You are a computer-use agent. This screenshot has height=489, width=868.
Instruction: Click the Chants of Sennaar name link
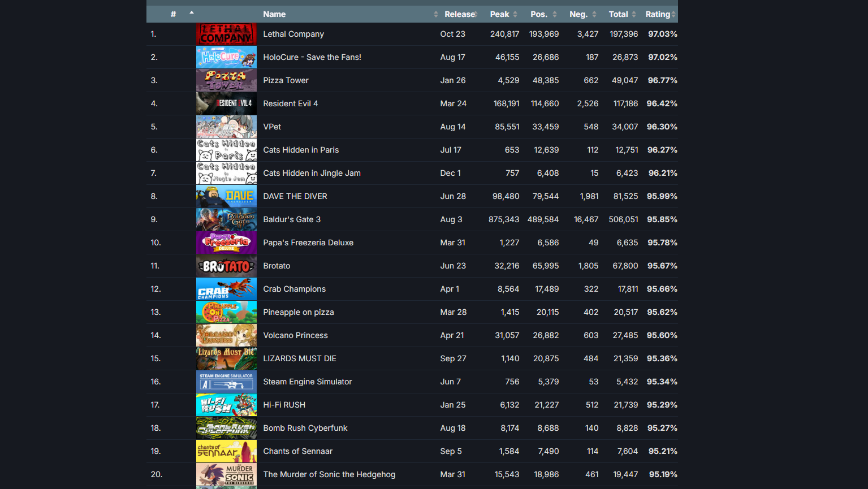297,451
